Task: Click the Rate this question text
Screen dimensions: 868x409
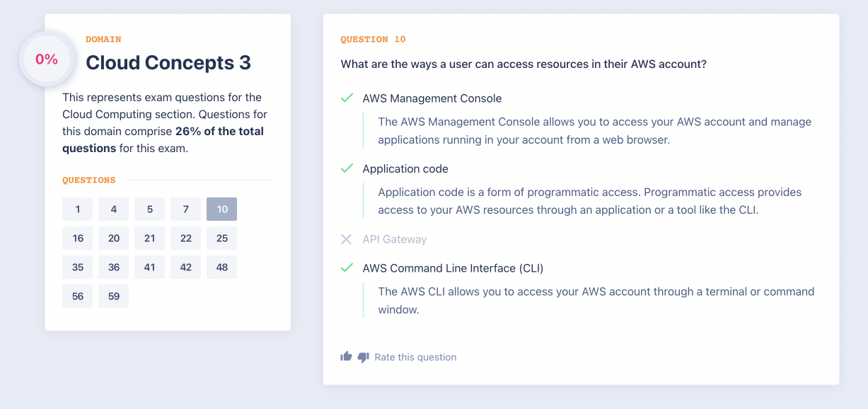Action: pyautogui.click(x=415, y=357)
